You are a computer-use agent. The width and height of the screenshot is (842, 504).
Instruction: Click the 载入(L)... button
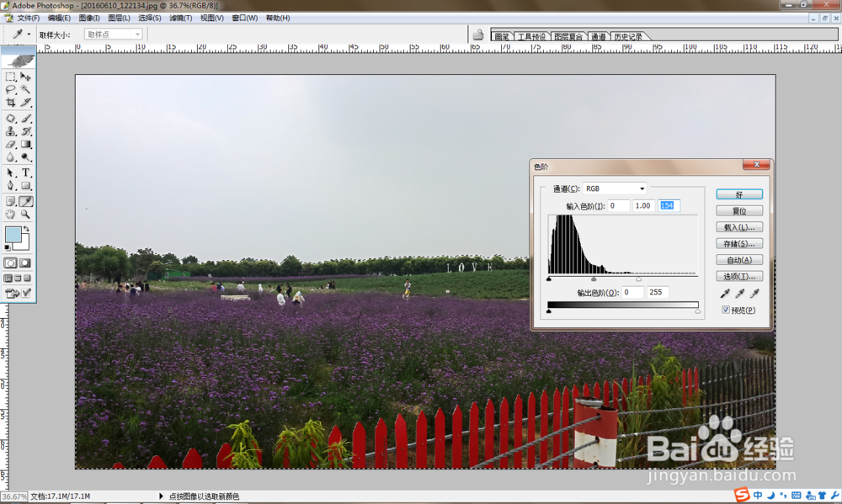click(739, 227)
